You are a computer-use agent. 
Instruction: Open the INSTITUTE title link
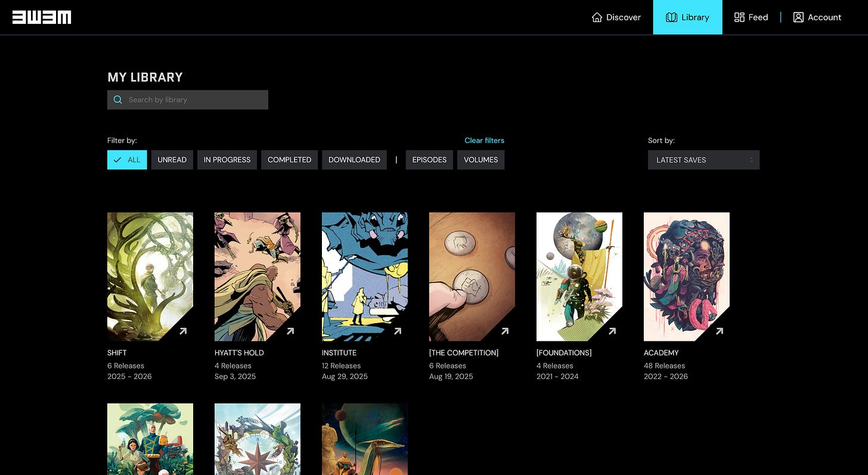(339, 353)
